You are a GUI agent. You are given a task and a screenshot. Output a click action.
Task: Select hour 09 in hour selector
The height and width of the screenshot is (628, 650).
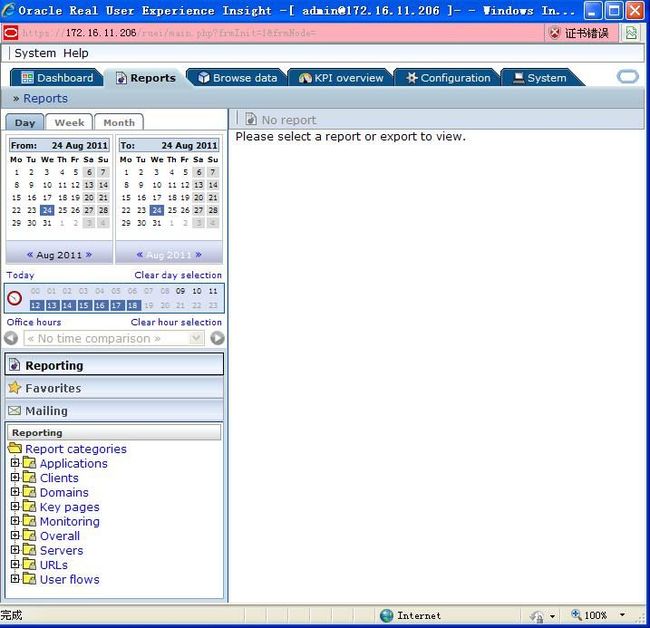[x=180, y=291]
